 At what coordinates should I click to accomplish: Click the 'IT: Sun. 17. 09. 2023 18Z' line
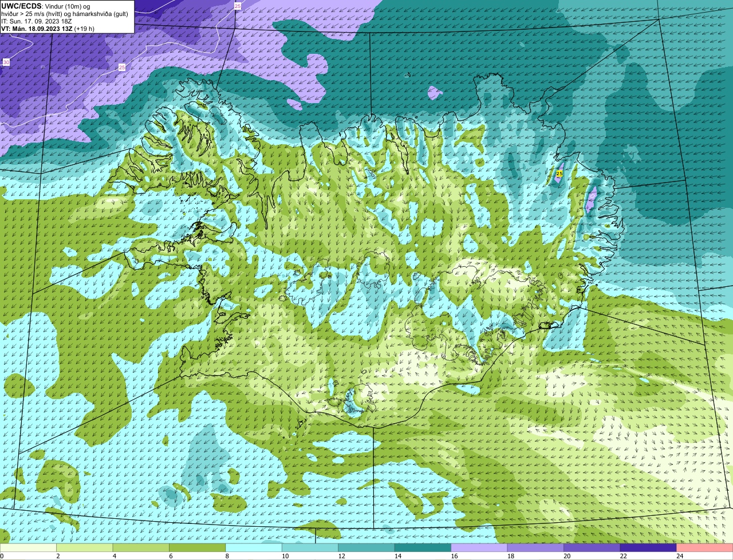tap(37, 21)
